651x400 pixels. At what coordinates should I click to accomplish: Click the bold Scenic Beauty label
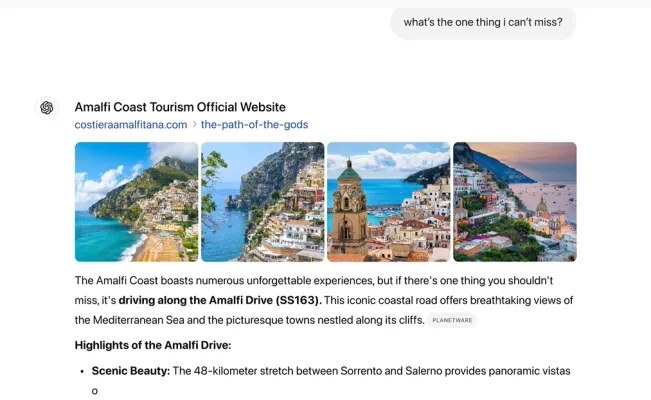click(x=130, y=371)
